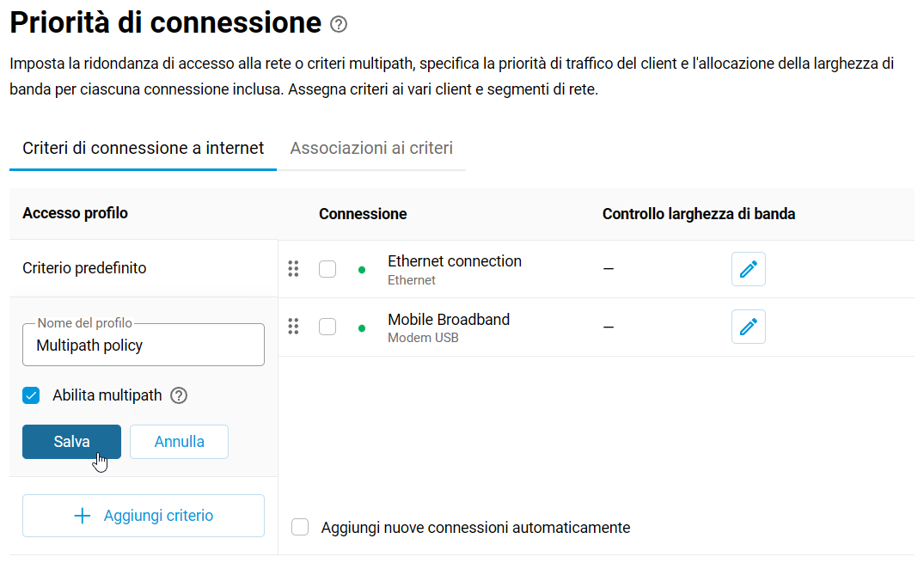Check the Ethernet connection checkbox
The image size is (924, 563).
tap(327, 269)
